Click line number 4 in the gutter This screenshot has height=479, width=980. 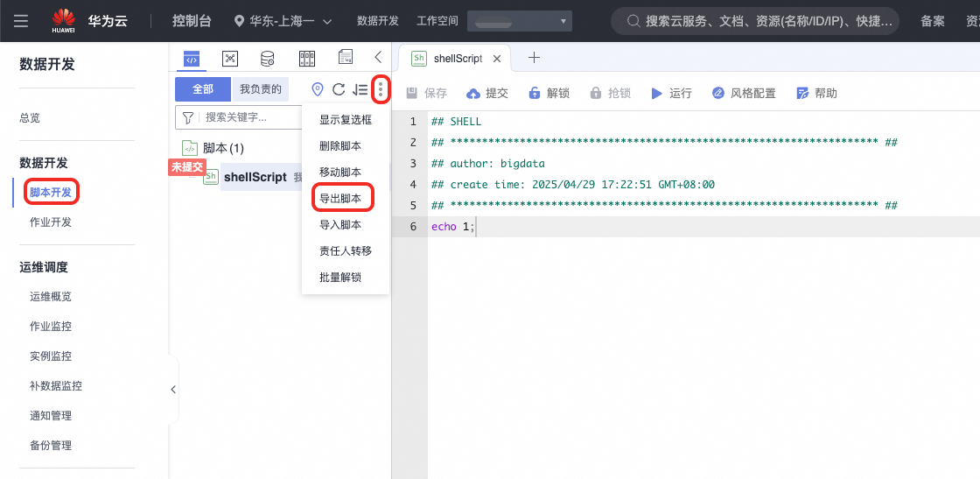(412, 185)
